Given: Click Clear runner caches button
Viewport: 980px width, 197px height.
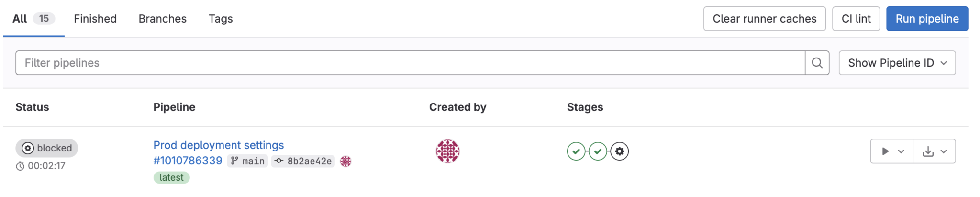Looking at the screenshot, I should 764,19.
